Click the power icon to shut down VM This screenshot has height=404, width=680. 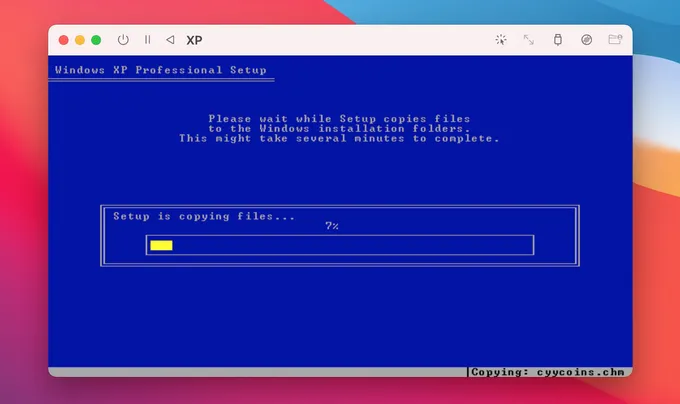123,40
